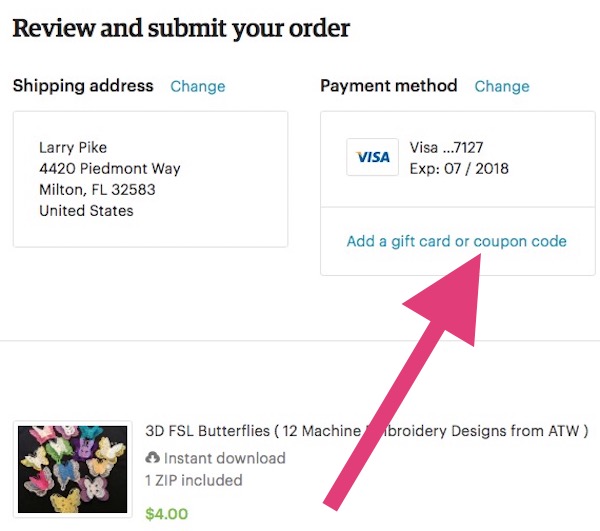This screenshot has height=531, width=600.
Task: Change the shipping address
Action: tap(198, 86)
